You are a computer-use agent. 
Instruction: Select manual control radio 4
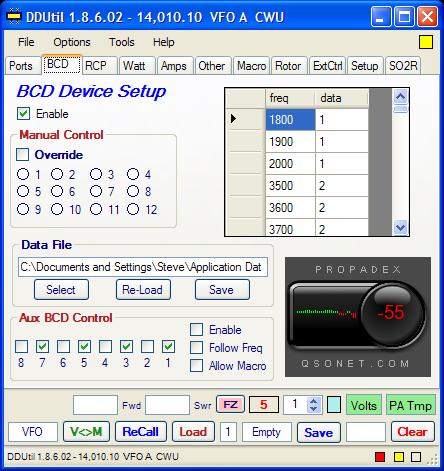click(133, 174)
